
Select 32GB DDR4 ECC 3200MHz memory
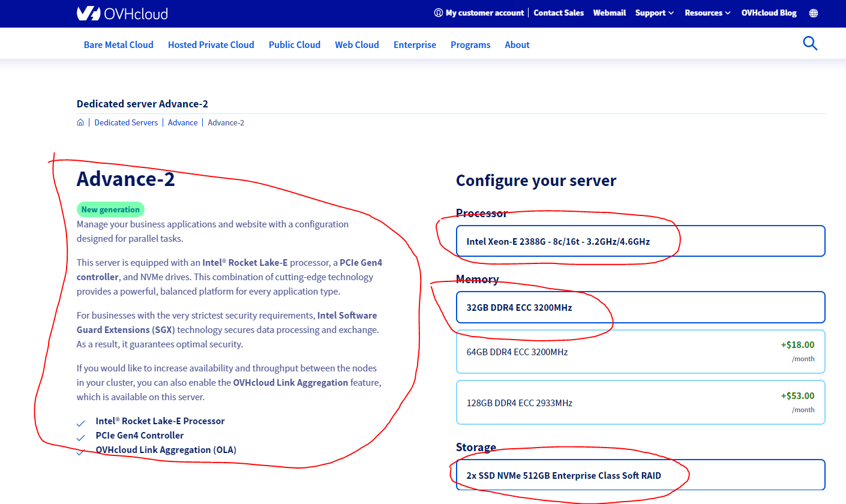pyautogui.click(x=641, y=307)
